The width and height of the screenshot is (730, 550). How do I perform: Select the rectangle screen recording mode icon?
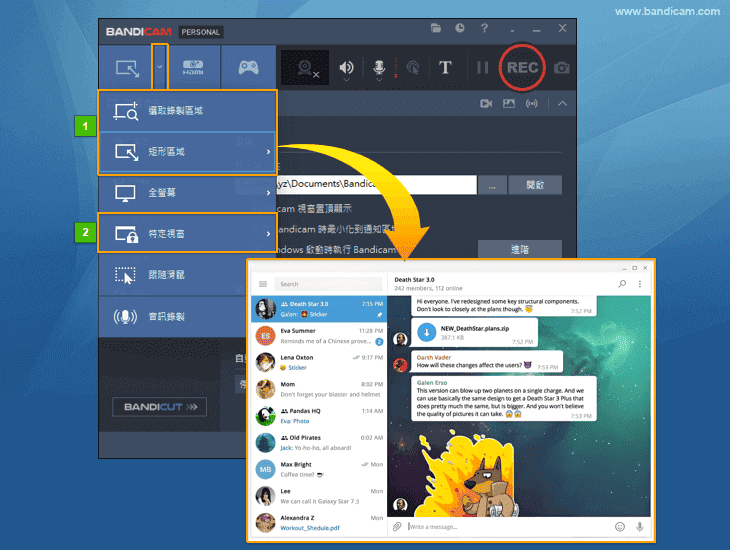tap(127, 68)
